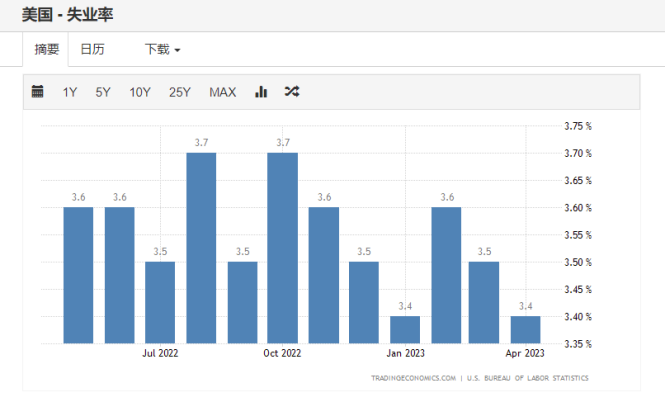Click the 3.4 bar above Jan 2023
The height and width of the screenshot is (402, 665).
405,329
